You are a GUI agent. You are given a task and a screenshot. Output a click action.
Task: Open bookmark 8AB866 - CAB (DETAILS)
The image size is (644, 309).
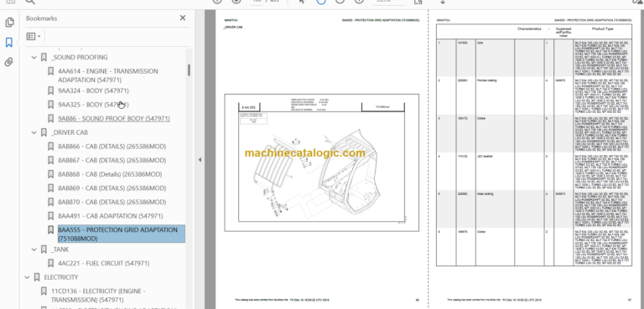pos(112,147)
